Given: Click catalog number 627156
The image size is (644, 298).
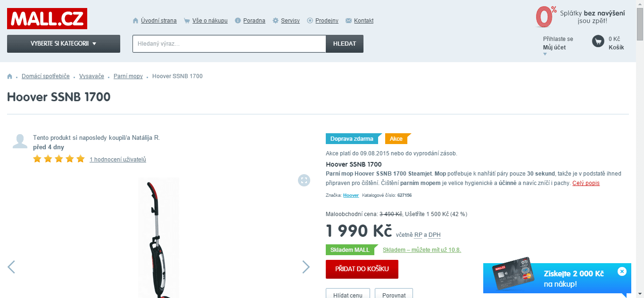Looking at the screenshot, I should click(405, 195).
